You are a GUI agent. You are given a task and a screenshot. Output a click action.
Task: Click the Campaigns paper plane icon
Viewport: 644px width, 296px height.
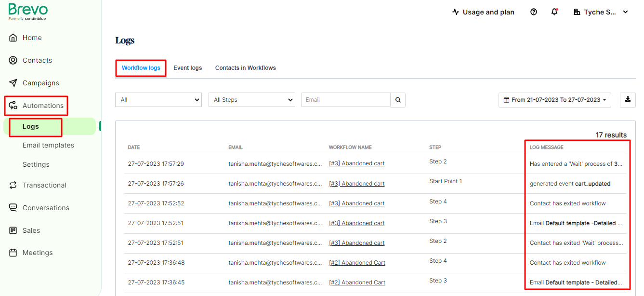[x=13, y=83]
